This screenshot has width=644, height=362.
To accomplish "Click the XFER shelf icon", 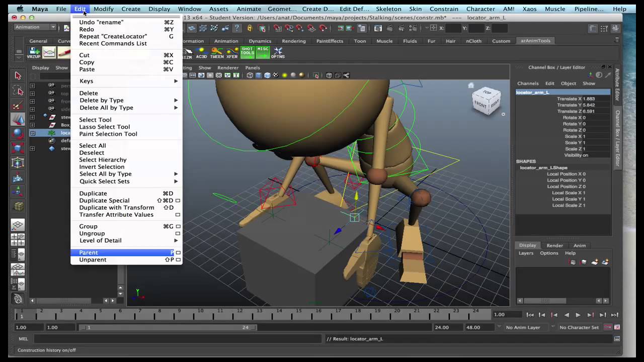I will (x=232, y=52).
